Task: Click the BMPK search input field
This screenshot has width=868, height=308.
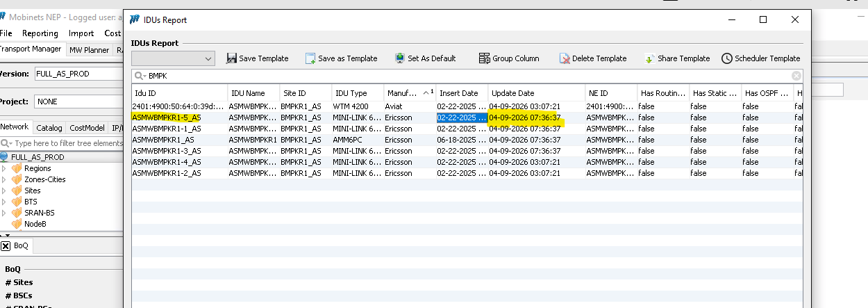Action: tap(465, 76)
